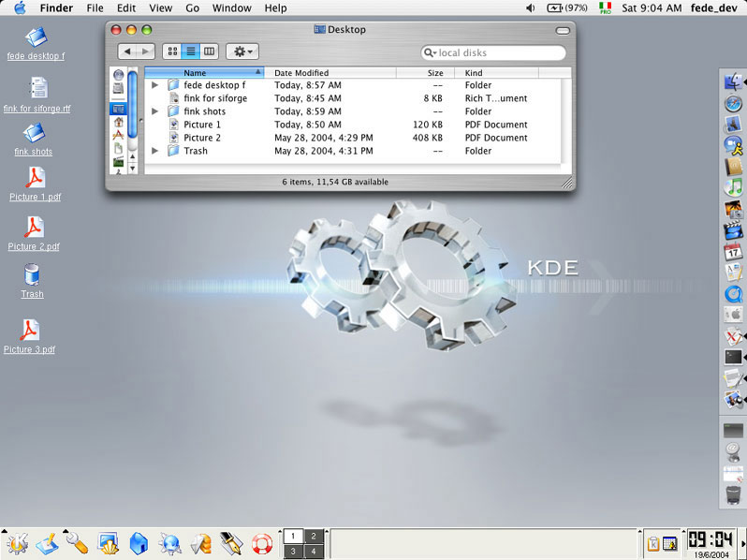Open the mail envelope icon in KDE panel
Screen dimensions: 747x560
click(x=200, y=544)
